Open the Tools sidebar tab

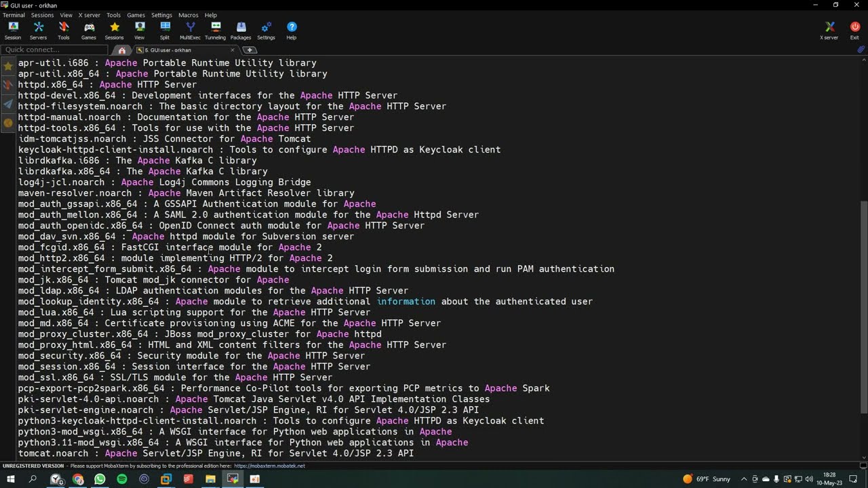coord(8,85)
